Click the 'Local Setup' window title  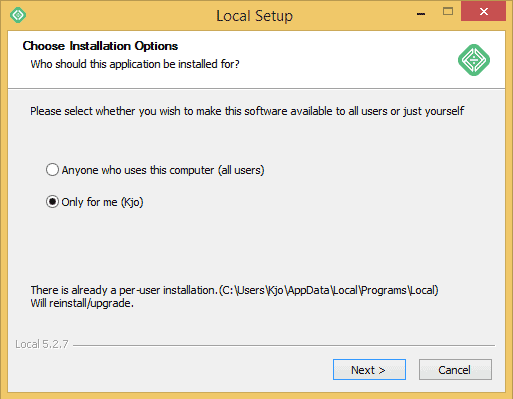[254, 16]
